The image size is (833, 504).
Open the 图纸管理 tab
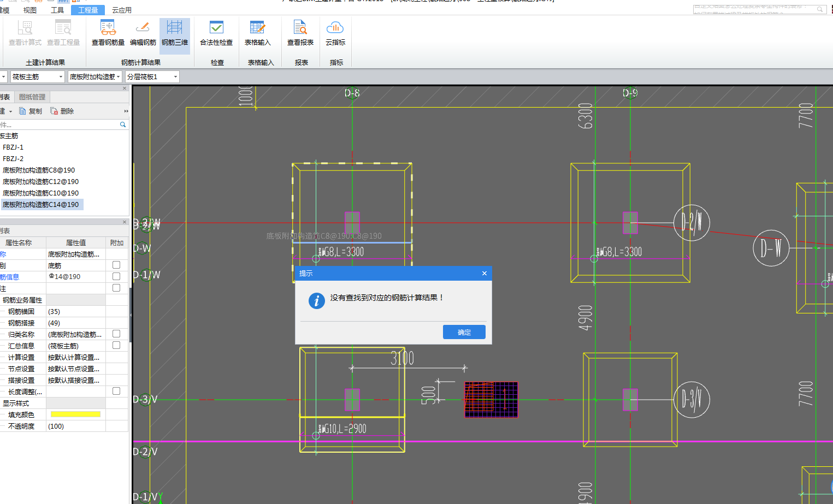32,97
